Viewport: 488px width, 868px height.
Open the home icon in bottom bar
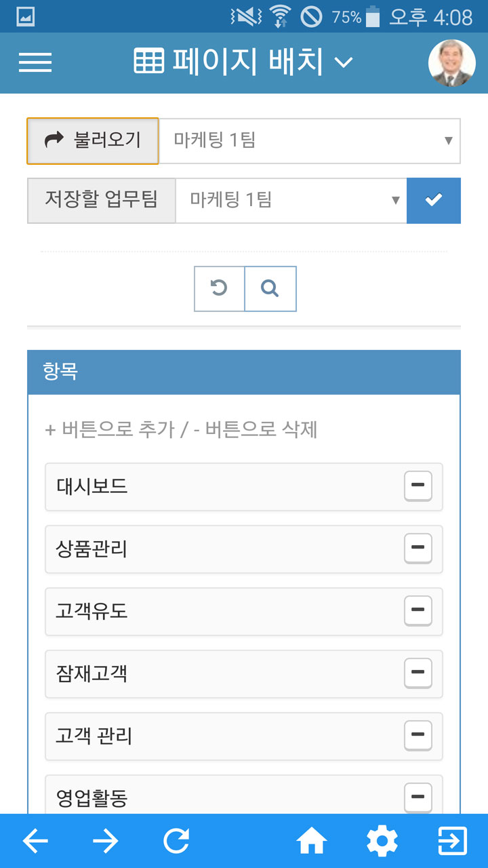pos(312,842)
